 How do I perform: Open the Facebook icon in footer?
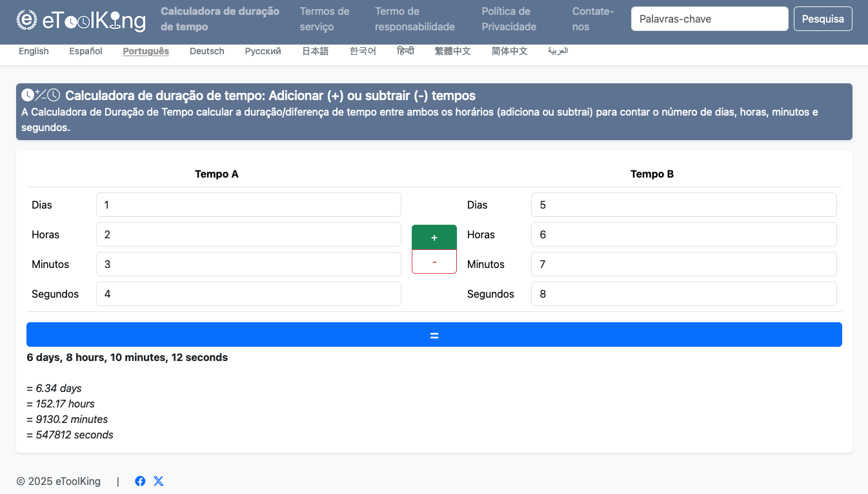pos(140,481)
